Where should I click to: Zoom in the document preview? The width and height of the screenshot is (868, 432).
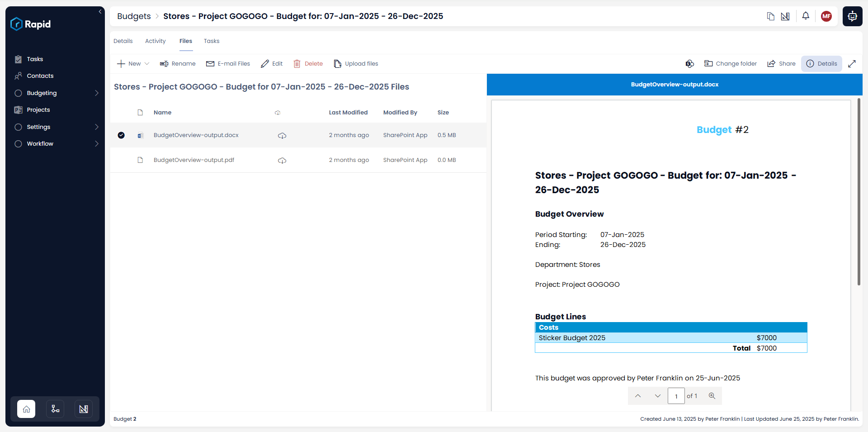pyautogui.click(x=712, y=396)
